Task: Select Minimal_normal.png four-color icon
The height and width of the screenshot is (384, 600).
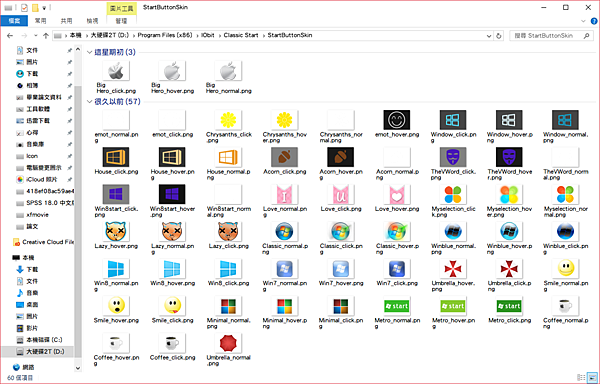Action: [x=228, y=306]
